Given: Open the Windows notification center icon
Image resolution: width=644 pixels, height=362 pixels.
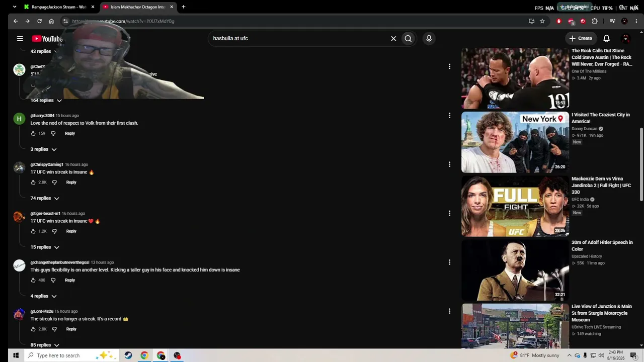Looking at the screenshot, I should [633, 355].
